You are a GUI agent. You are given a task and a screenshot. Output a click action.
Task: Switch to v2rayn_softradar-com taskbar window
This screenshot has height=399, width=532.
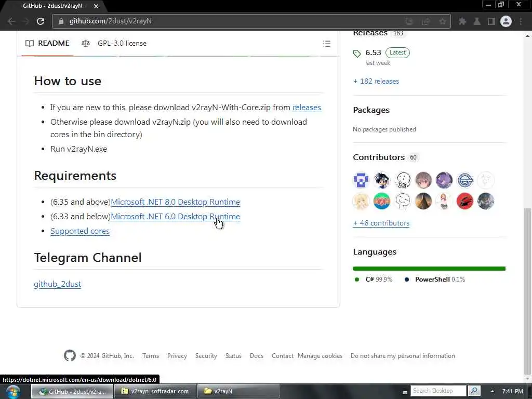pyautogui.click(x=155, y=391)
